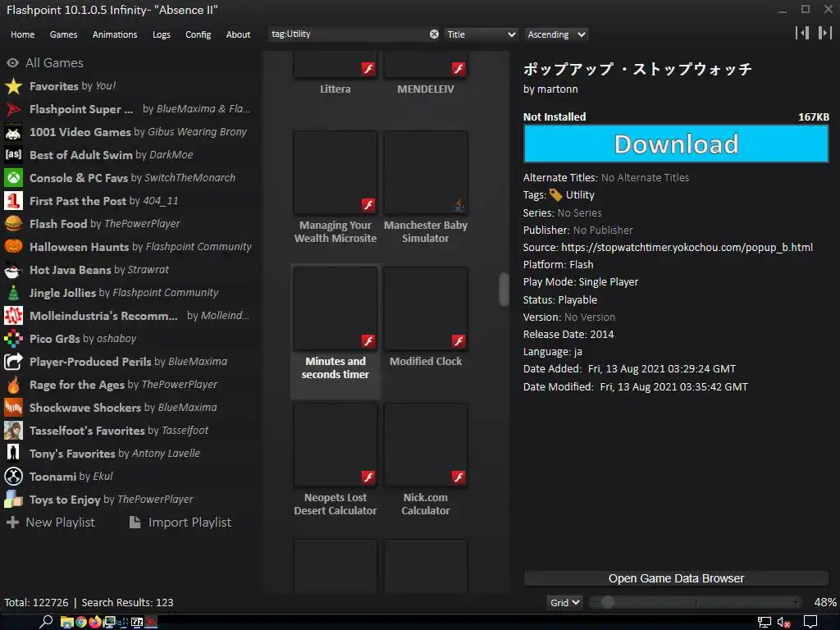Click the Shockwave Shockers playlist icon
The height and width of the screenshot is (630, 840).
13,408
